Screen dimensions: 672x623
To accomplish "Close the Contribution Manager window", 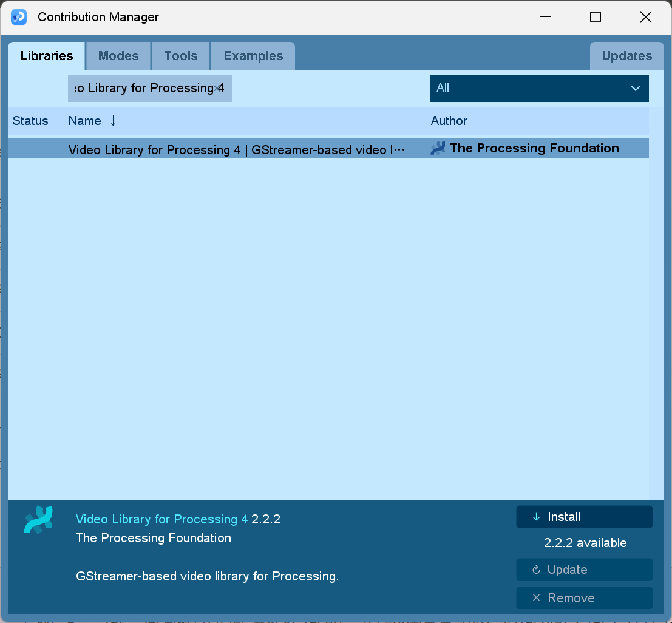I will [x=645, y=17].
